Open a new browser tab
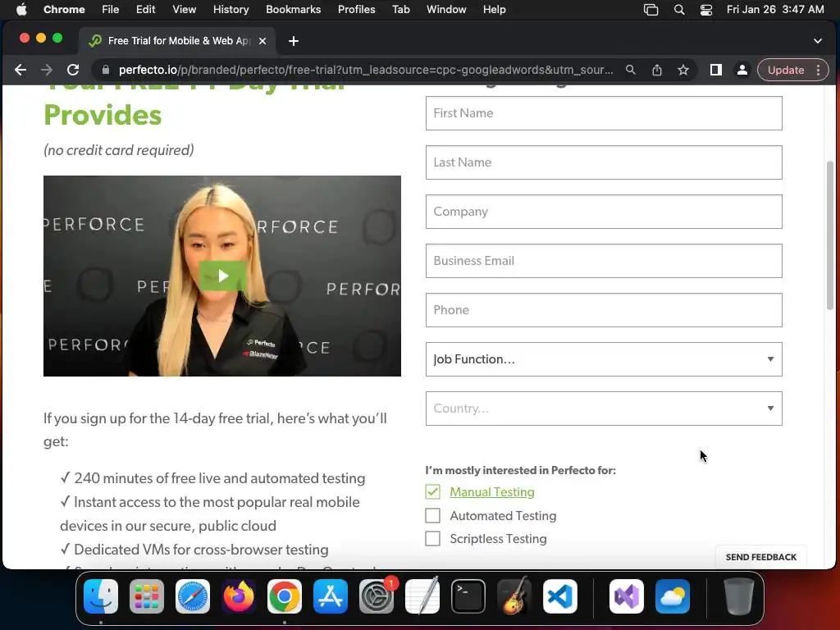This screenshot has width=840, height=630. [293, 41]
